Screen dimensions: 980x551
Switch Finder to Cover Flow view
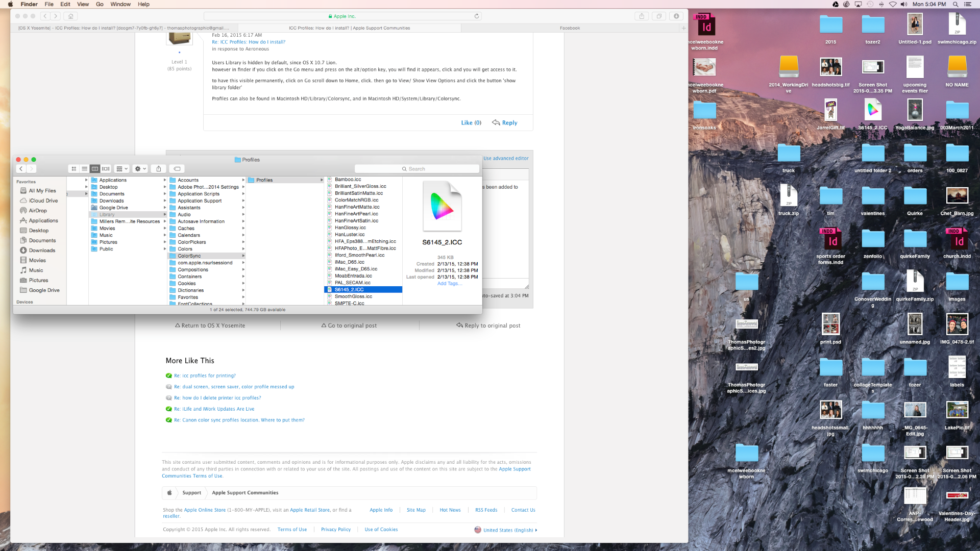[x=106, y=169]
